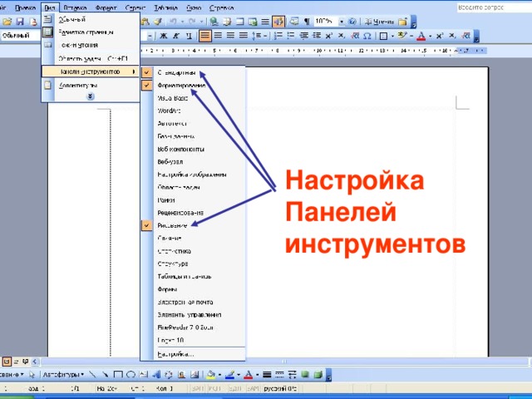
Task: Enable the Visual Basic toolbar
Action: [x=193, y=98]
